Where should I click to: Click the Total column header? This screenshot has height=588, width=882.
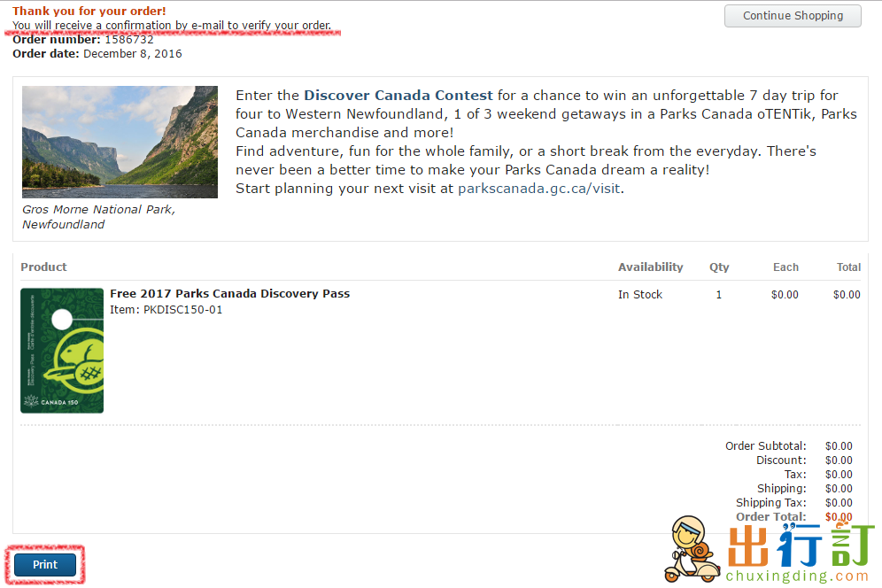848,267
